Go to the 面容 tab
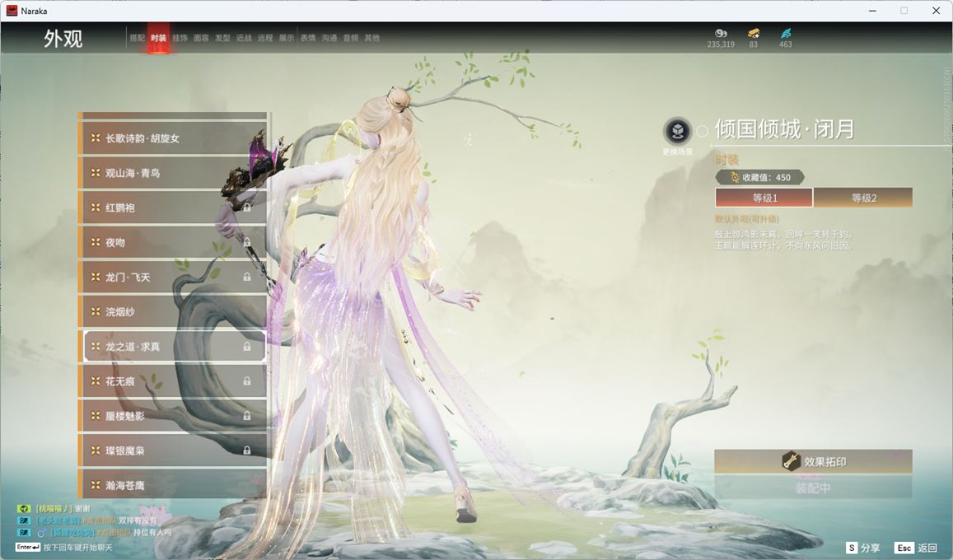The height and width of the screenshot is (560, 953). (x=201, y=38)
